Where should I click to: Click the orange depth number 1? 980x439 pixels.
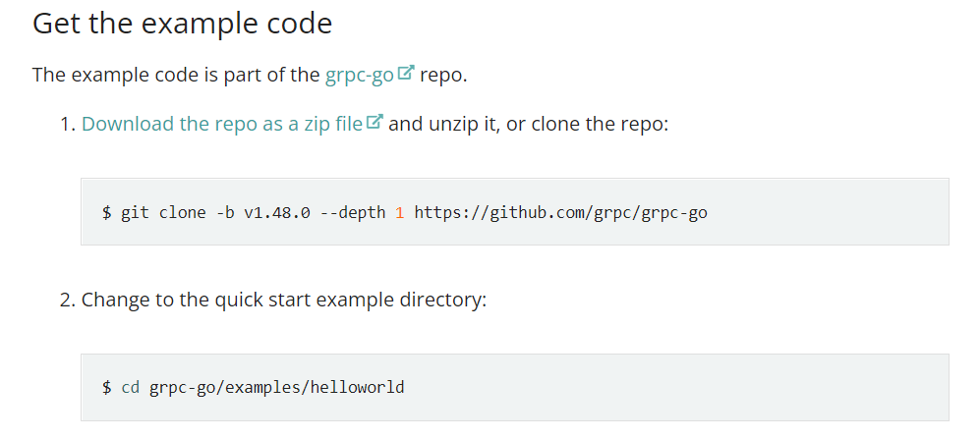pyautogui.click(x=400, y=213)
